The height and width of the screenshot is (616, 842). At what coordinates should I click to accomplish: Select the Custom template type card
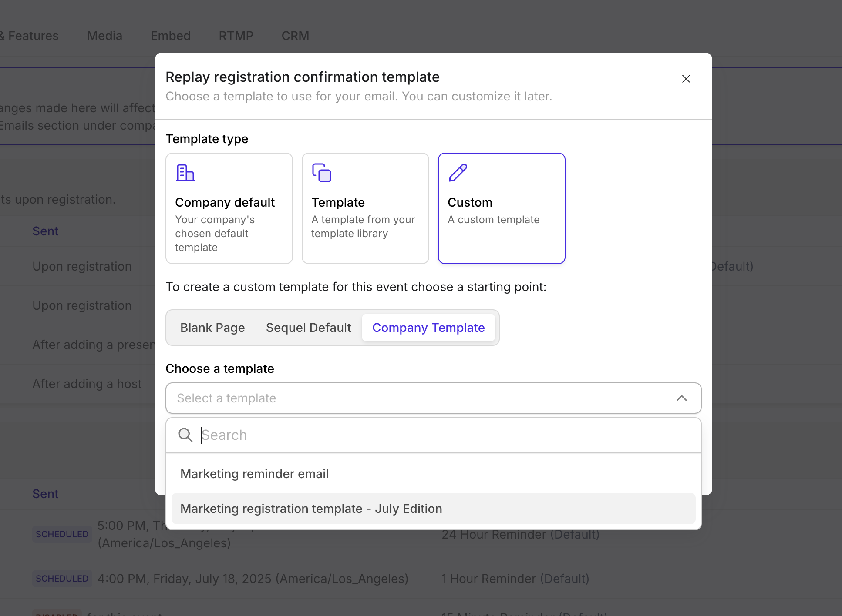[502, 208]
